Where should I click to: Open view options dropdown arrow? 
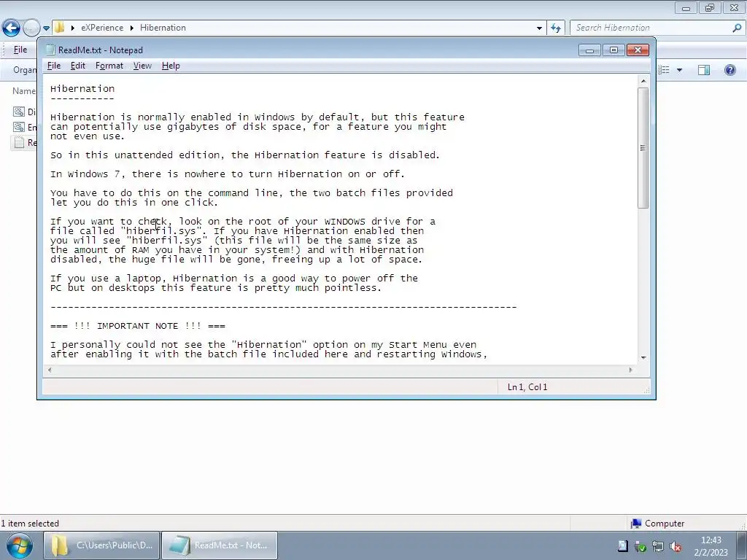pos(679,70)
